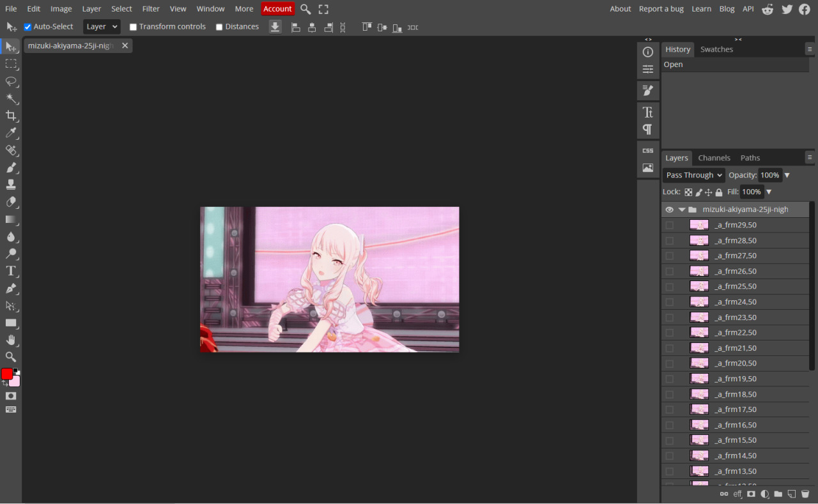Select the Eyedropper tool
This screenshot has height=504, width=818.
(11, 133)
